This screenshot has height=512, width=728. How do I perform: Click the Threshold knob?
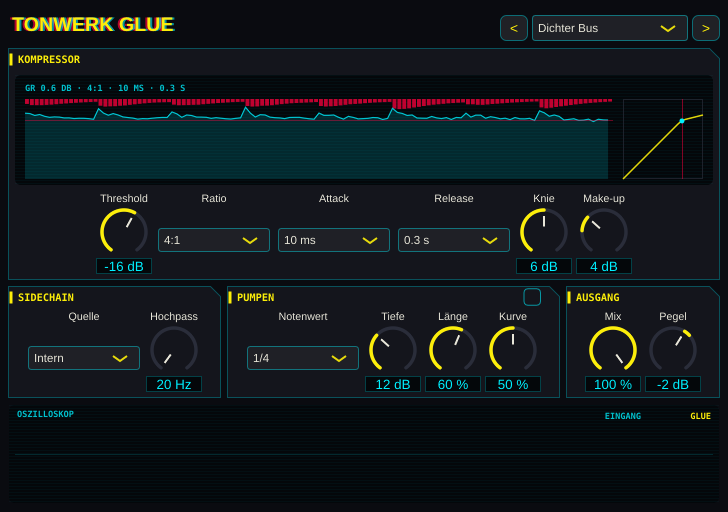click(x=124, y=231)
